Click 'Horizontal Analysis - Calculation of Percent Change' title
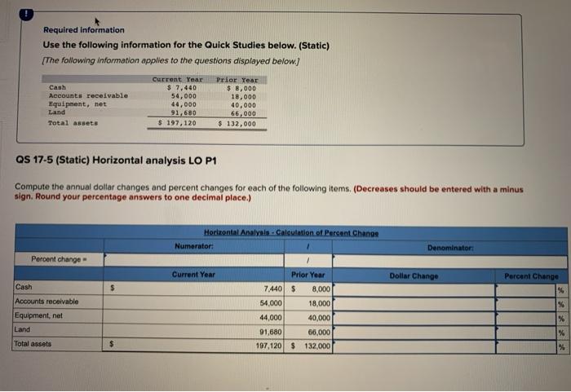Screen dimensions: 571x392 291,232
